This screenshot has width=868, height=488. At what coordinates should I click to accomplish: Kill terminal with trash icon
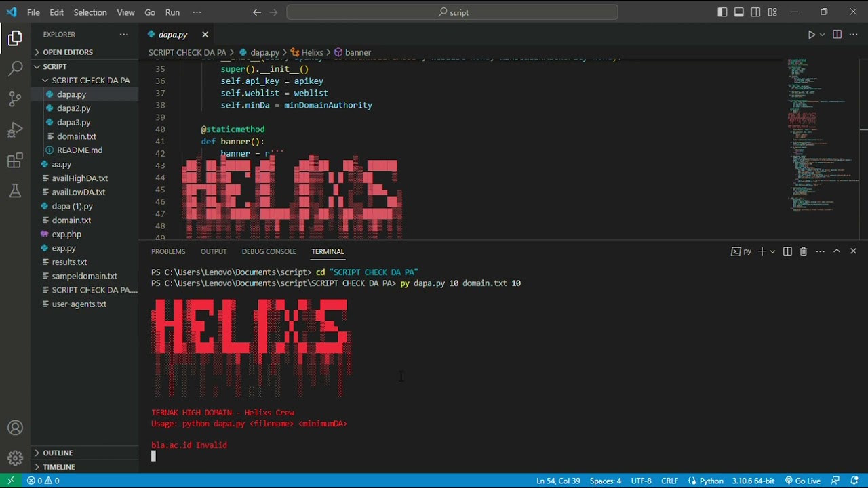pyautogui.click(x=804, y=251)
